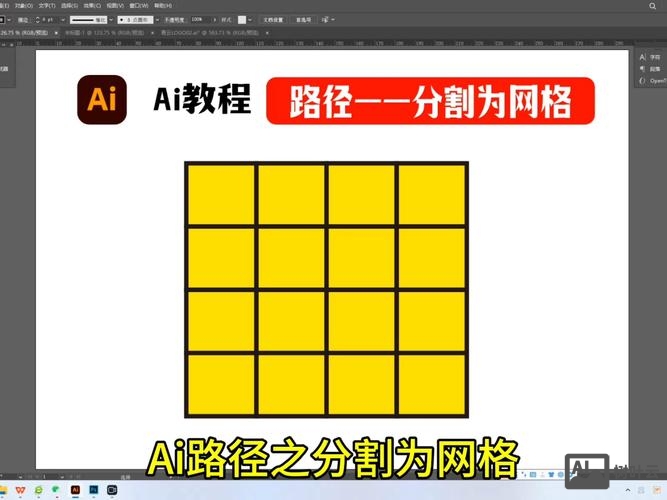The image size is (667, 500).
Task: Open the 视图(V) menu
Action: point(115,6)
